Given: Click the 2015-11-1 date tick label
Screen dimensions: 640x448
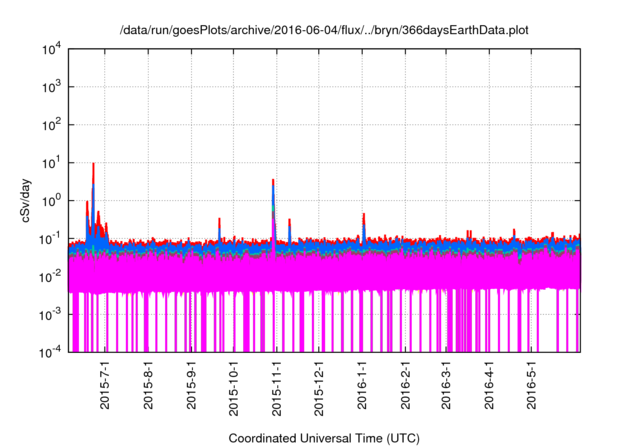Looking at the screenshot, I should [276, 389].
